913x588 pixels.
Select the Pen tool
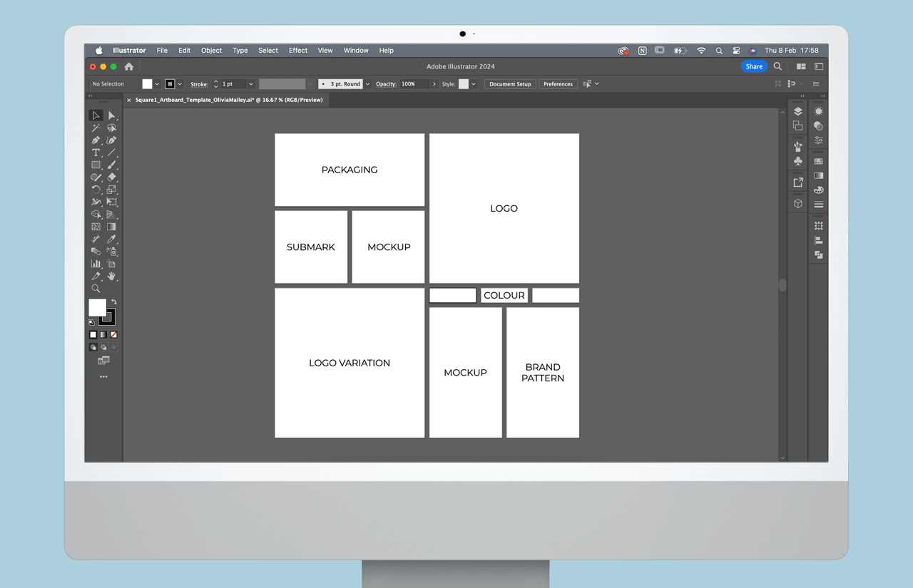point(96,140)
